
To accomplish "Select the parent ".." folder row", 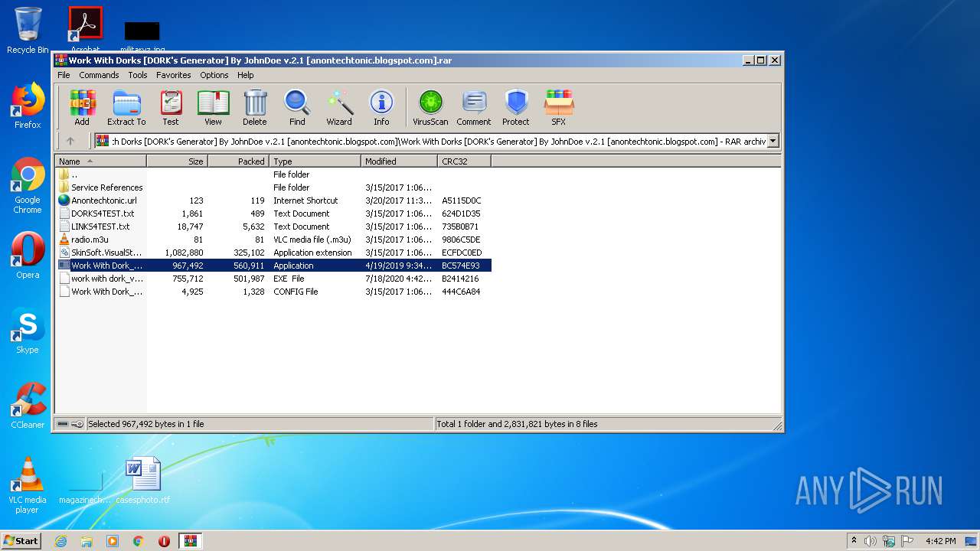I will [x=273, y=174].
